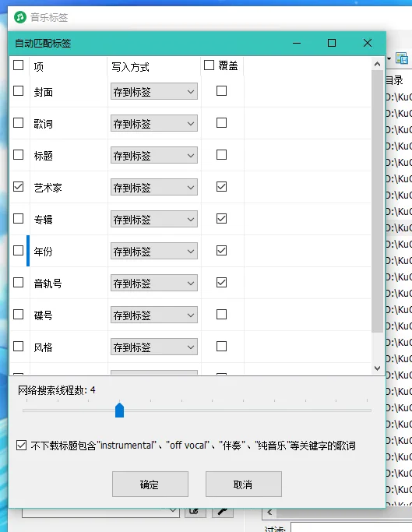Image resolution: width=412 pixels, height=532 pixels.
Task: Select the 音轨号 row label
Action: pyautogui.click(x=48, y=284)
